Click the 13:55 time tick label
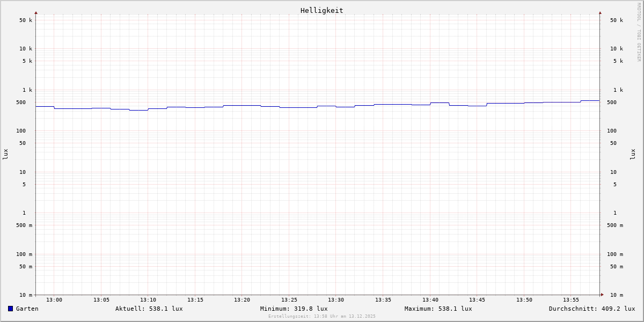This screenshot has height=322, width=644. point(571,300)
